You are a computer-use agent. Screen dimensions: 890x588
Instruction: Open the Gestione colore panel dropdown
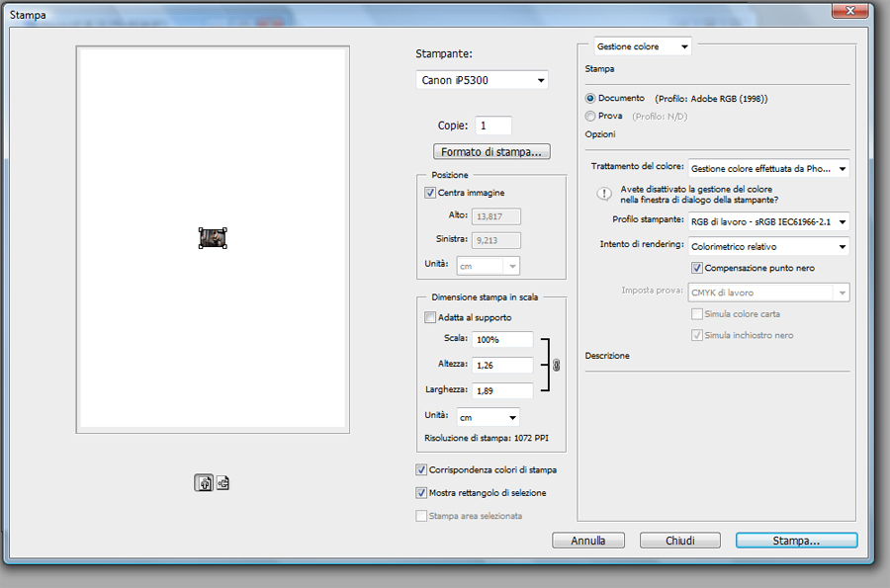(642, 46)
